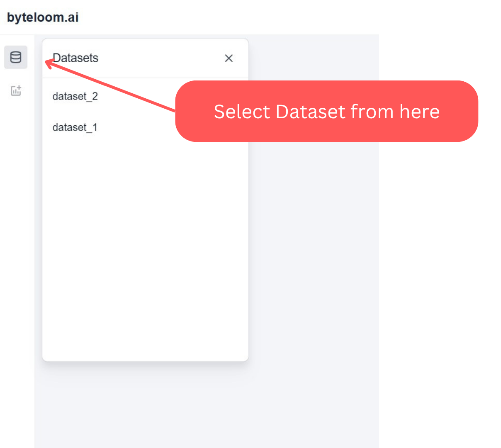This screenshot has height=448, width=501.
Task: Click the white header area right of byteloom.ai
Action: pos(228,17)
